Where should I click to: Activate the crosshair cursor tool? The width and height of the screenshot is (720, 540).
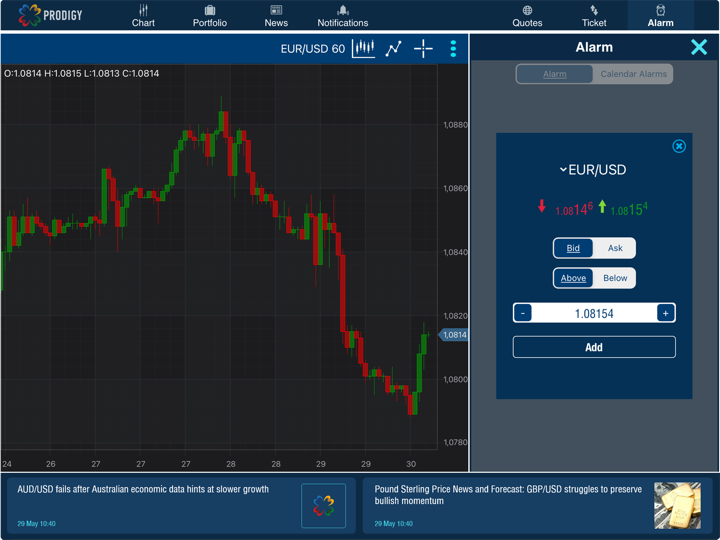[424, 48]
